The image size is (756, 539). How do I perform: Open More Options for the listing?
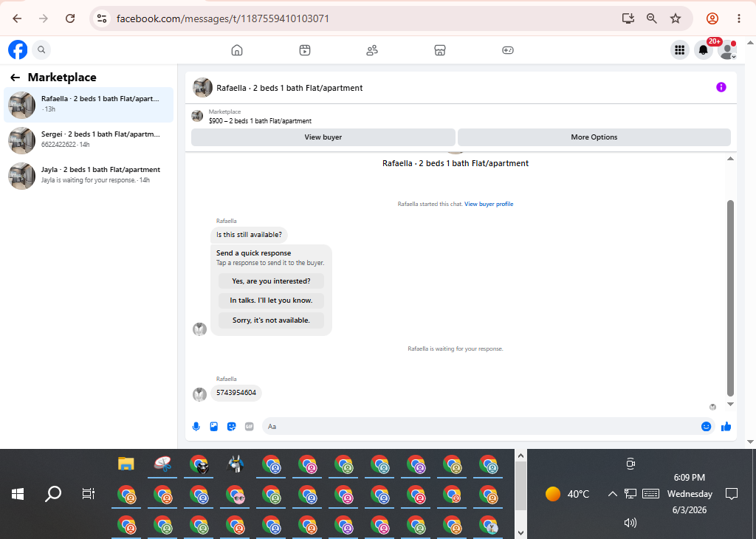coord(594,137)
